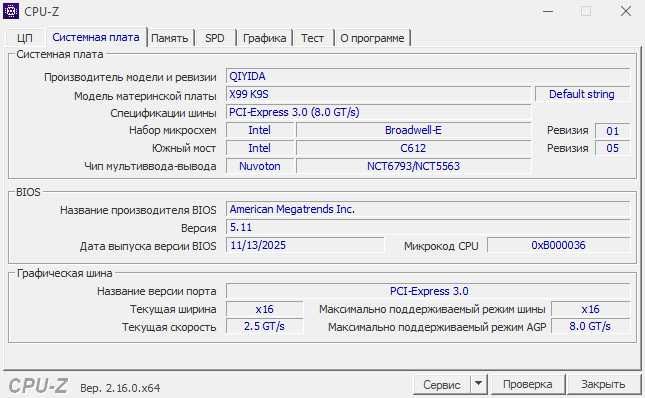The image size is (645, 398).
Task: Click the Вер. 2.16.0.x64 version label
Action: coord(120,388)
